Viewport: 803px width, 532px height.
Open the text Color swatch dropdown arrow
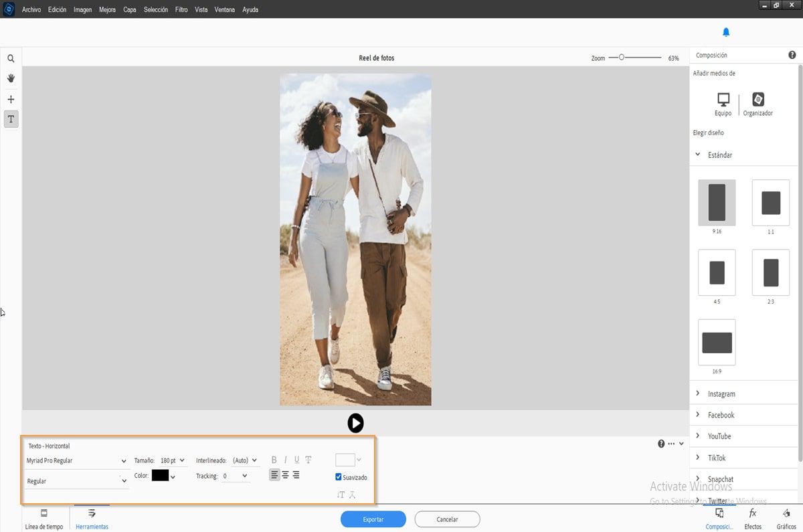tap(173, 477)
